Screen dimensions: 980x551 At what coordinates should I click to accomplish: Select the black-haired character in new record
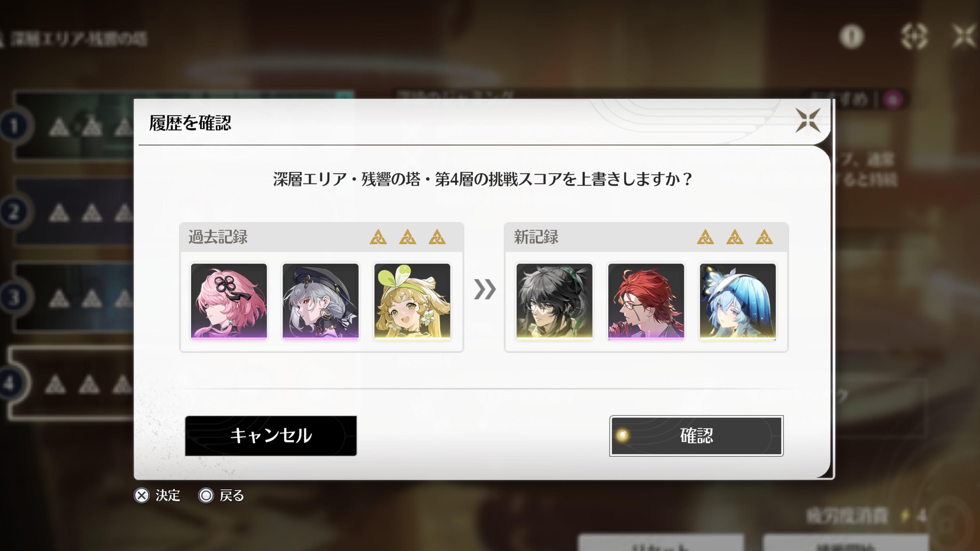[x=554, y=302]
